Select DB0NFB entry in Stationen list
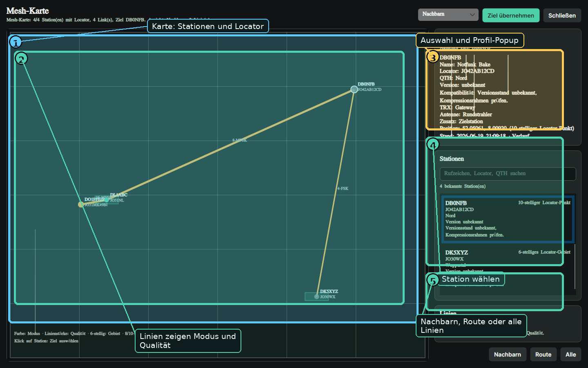 point(508,219)
